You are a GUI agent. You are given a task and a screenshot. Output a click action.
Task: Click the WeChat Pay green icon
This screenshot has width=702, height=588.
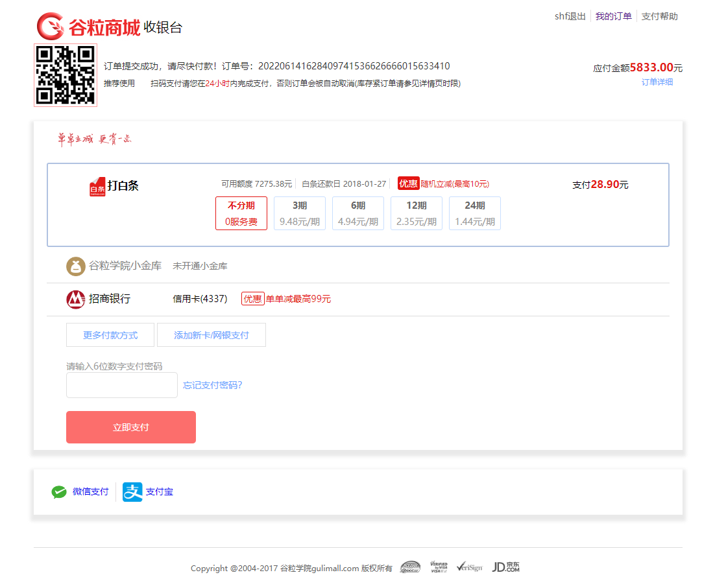pos(58,492)
